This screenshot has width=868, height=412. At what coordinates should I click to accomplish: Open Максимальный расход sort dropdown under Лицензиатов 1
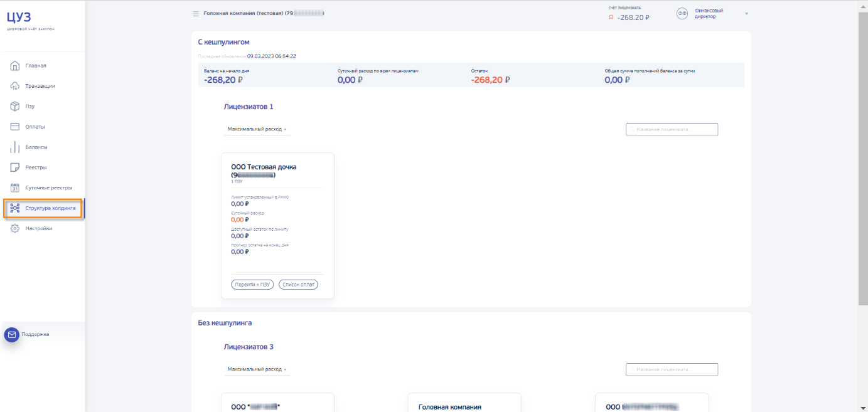point(257,129)
